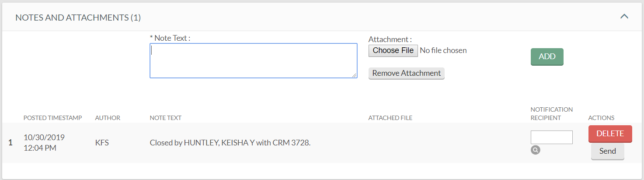
Task: Click the Actions column header
Action: tap(601, 118)
